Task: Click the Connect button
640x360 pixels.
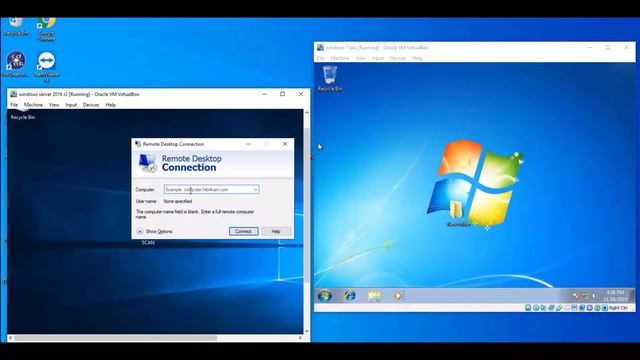Action: point(243,231)
